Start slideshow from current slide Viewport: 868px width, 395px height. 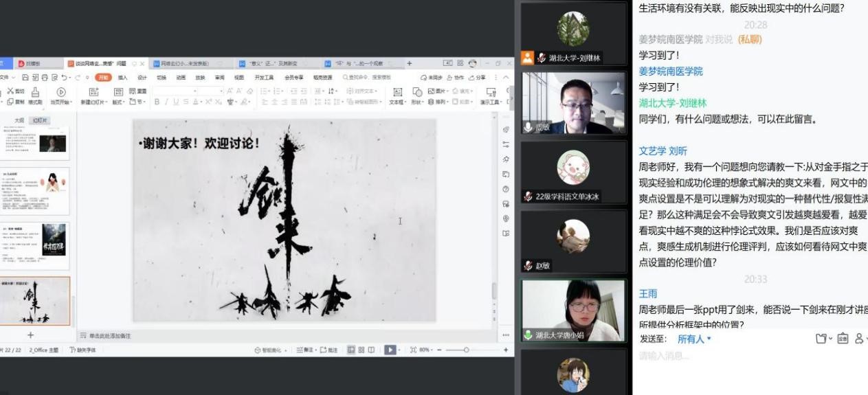[60, 92]
